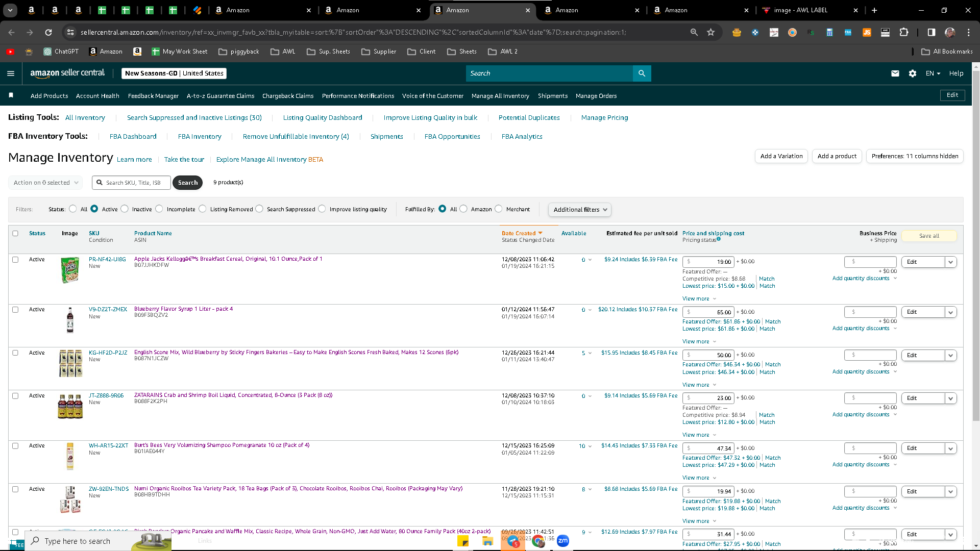Open Edit dropdown arrow for Apple Jacks row
980x551 pixels.
(951, 262)
